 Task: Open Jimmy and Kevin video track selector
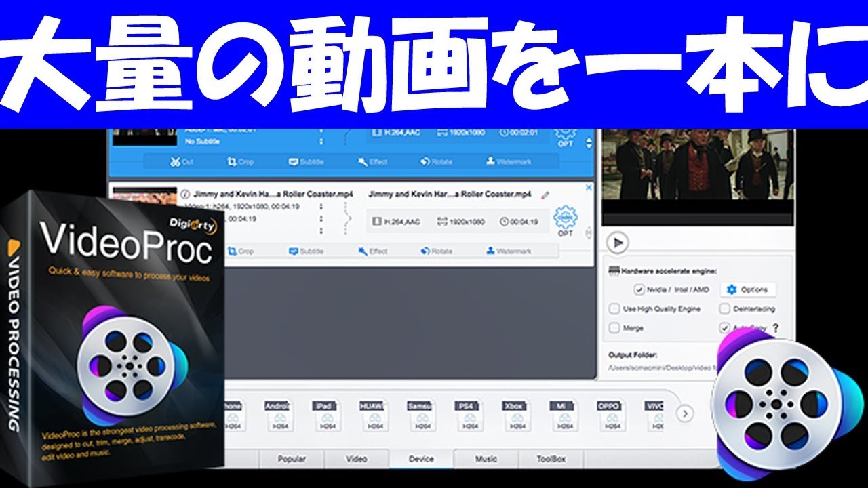point(321,207)
